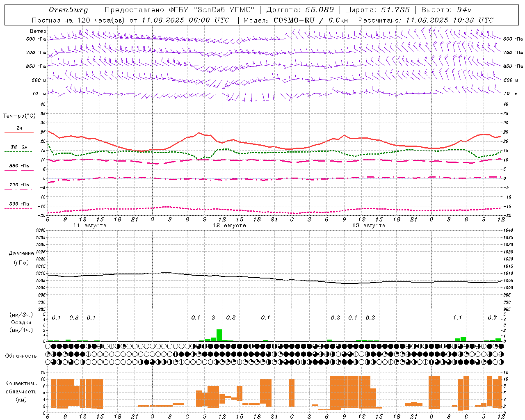This screenshot has height=420, width=525.
Task: Select the 'Предоставлено ФГБУ ЗапСиб УГМС' header text
Action: click(180, 10)
